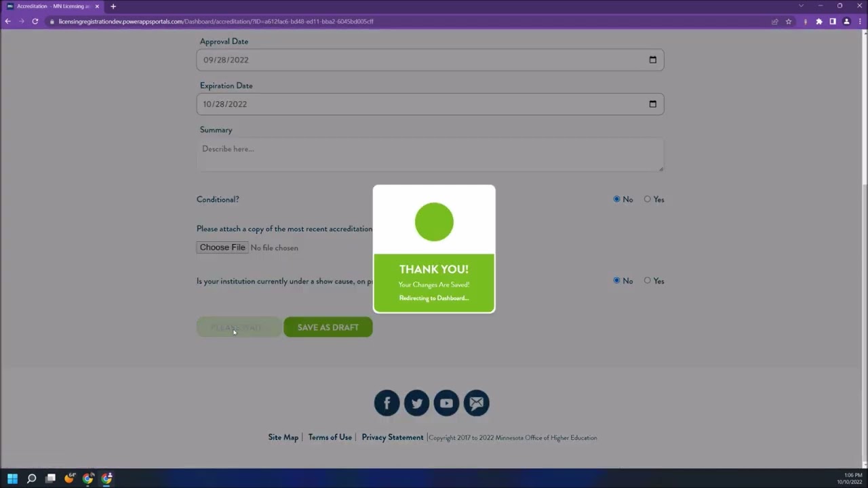The width and height of the screenshot is (868, 488).
Task: Go back in browser history
Action: click(x=8, y=22)
